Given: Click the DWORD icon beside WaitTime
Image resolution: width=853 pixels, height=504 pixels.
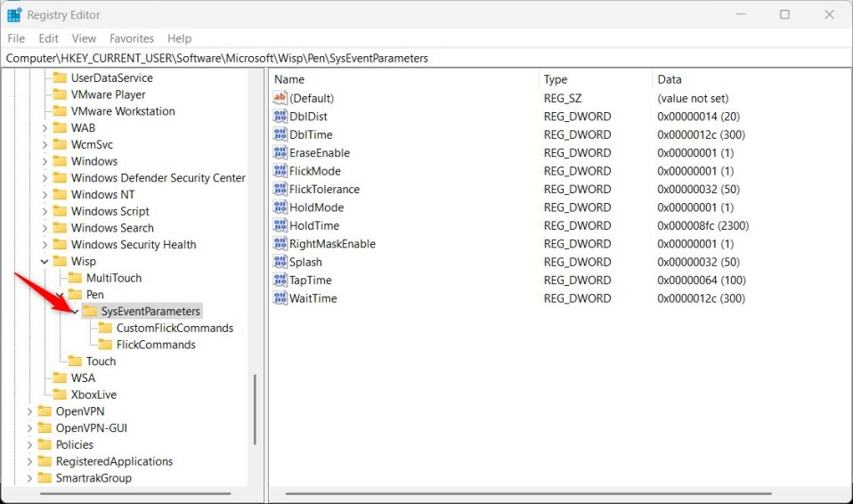Looking at the screenshot, I should click(280, 298).
